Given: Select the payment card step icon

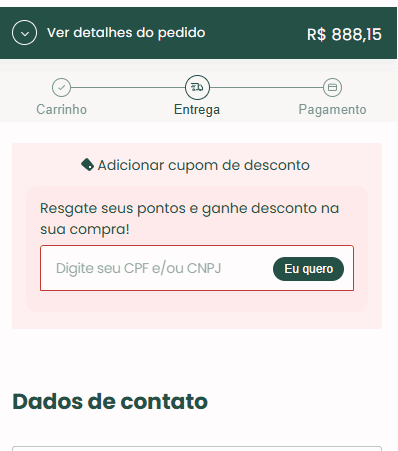Looking at the screenshot, I should 332,87.
